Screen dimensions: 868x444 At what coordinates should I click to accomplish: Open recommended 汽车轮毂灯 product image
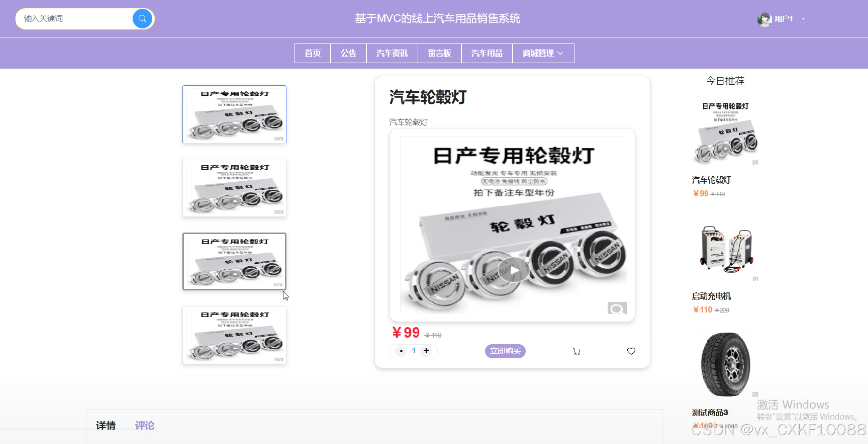725,133
